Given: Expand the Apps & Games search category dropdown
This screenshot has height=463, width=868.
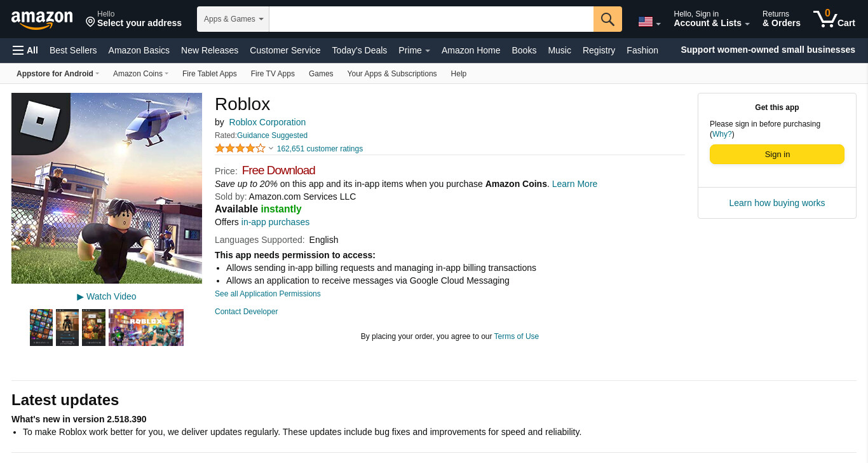Looking at the screenshot, I should click(233, 19).
